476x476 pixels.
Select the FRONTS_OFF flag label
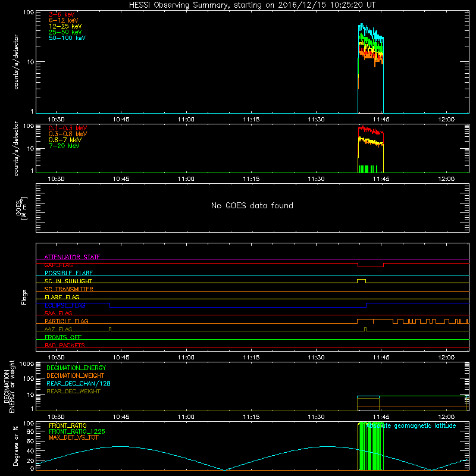(63, 337)
